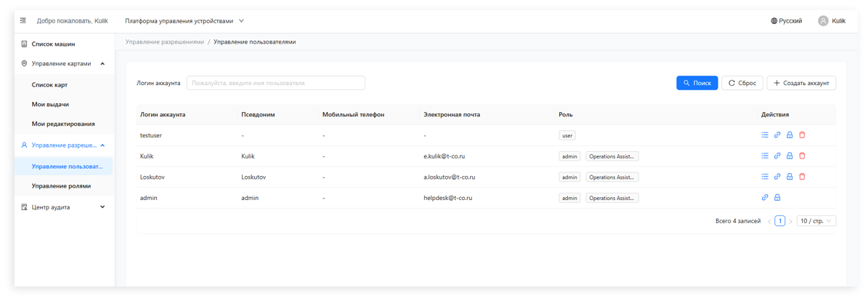The height and width of the screenshot is (301, 868).
Task: Click admin role tag in Kulik row
Action: coord(569,156)
